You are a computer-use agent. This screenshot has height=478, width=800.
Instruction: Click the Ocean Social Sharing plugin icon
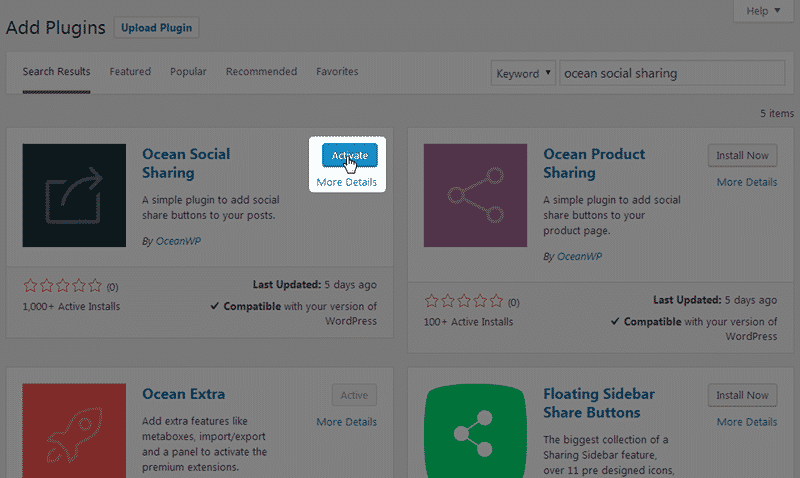click(x=74, y=195)
